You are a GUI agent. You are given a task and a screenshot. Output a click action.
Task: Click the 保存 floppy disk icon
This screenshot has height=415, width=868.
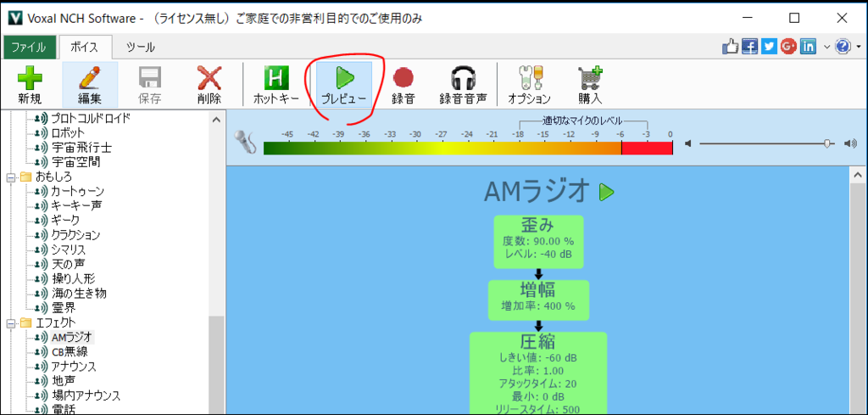point(149,78)
